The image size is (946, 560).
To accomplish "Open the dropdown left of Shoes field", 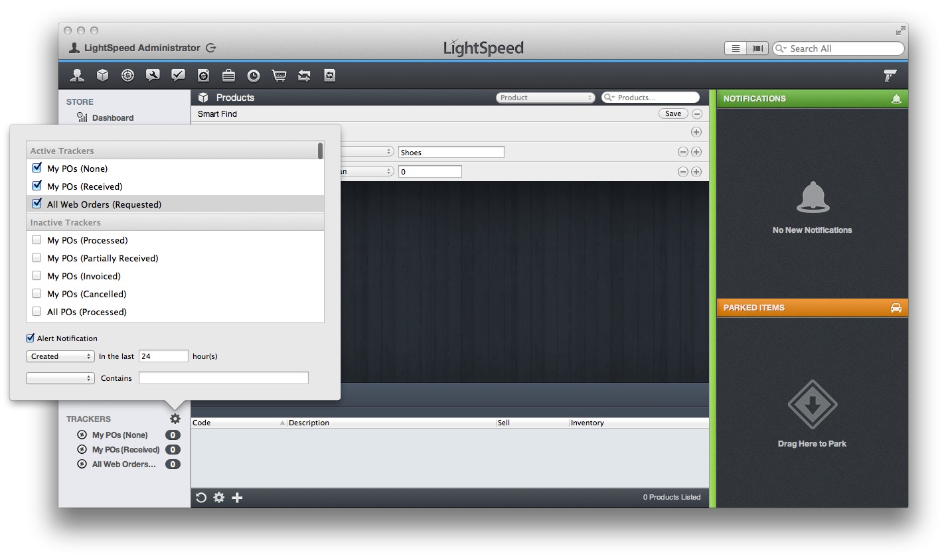I will tap(367, 152).
